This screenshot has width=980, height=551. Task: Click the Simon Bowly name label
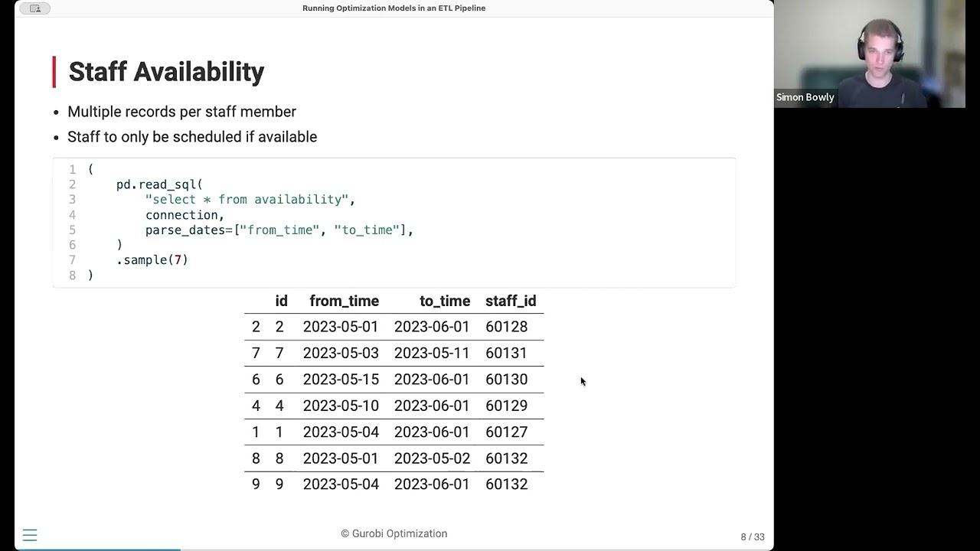point(805,97)
